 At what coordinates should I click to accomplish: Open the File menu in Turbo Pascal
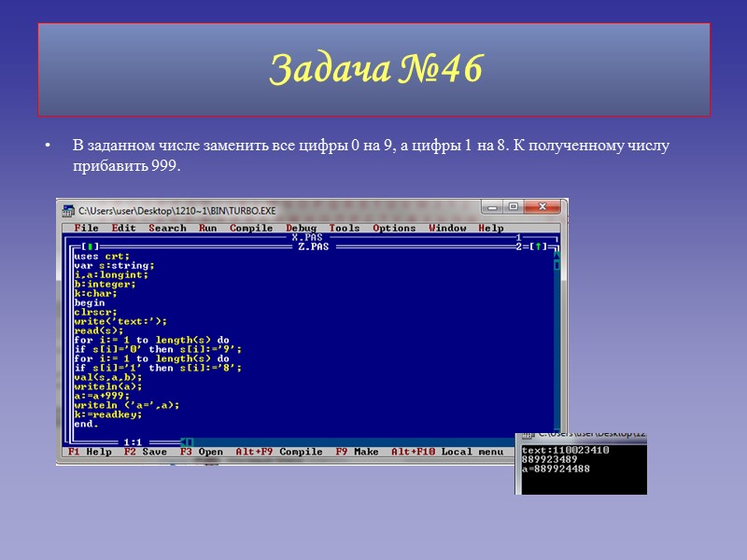pos(86,228)
